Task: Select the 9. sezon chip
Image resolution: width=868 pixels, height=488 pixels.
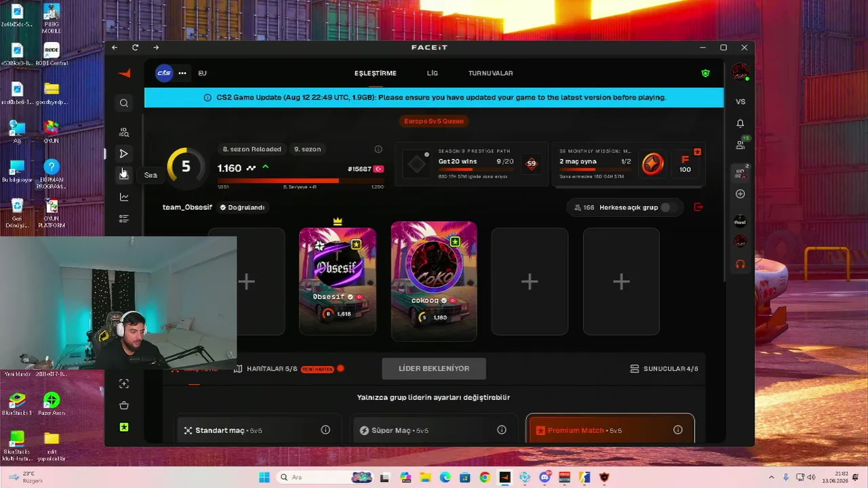Action: tap(307, 149)
